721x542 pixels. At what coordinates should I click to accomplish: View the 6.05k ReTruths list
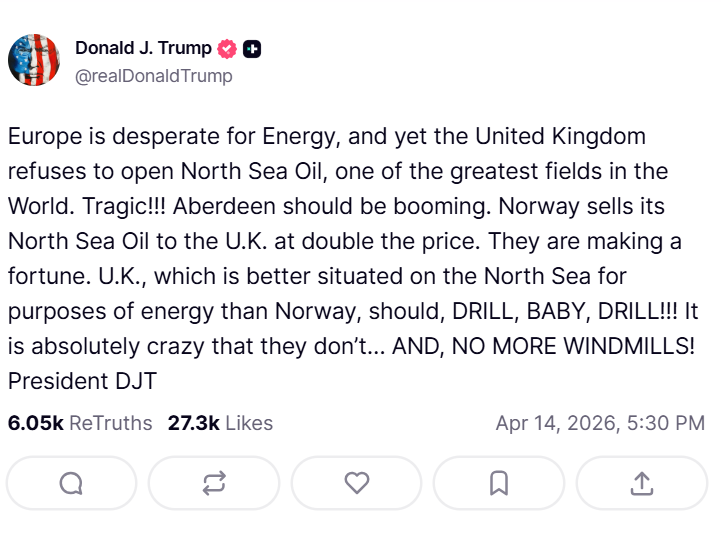(x=80, y=423)
